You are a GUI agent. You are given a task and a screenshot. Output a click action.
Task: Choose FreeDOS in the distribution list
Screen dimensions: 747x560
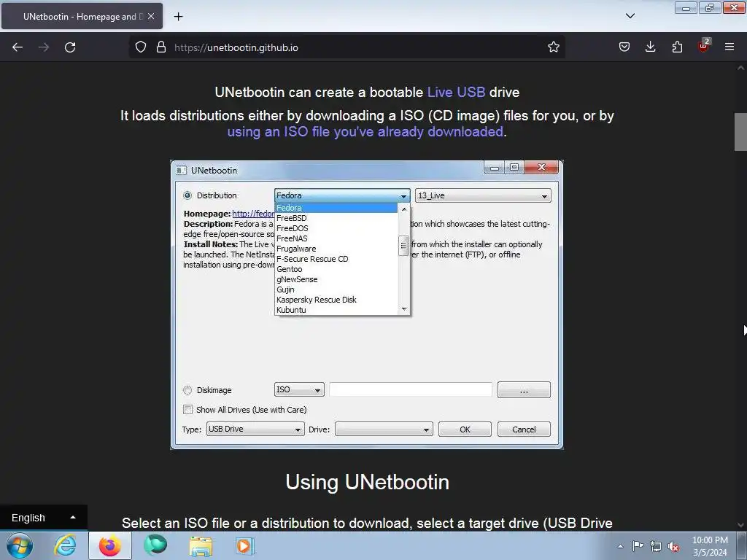pyautogui.click(x=336, y=228)
